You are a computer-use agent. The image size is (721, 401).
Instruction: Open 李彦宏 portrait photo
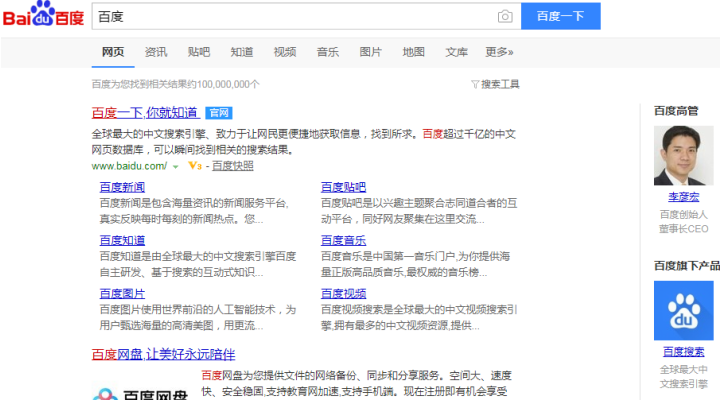pos(683,156)
